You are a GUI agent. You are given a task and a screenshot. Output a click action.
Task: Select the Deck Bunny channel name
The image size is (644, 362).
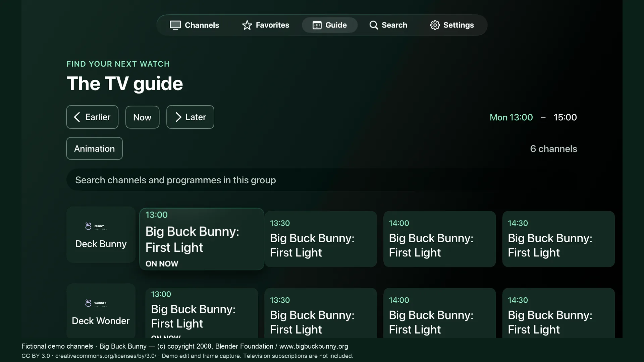pyautogui.click(x=101, y=244)
